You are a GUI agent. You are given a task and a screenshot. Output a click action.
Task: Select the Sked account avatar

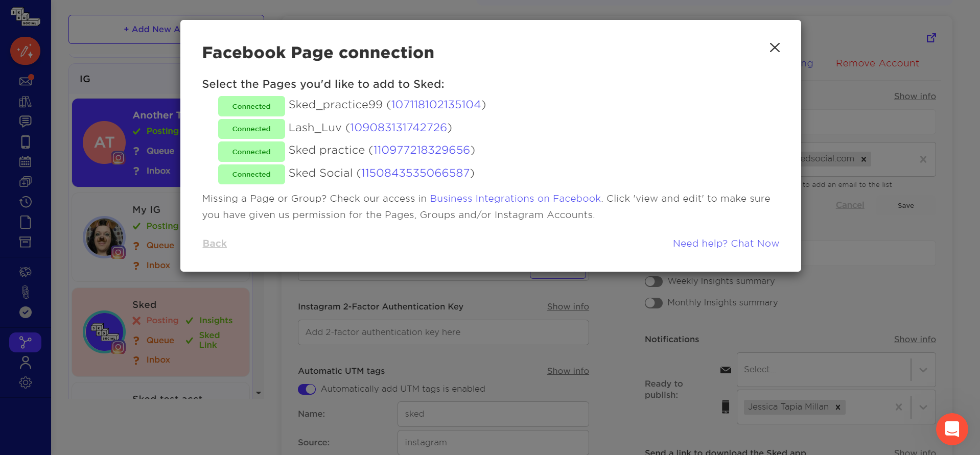[104, 332]
